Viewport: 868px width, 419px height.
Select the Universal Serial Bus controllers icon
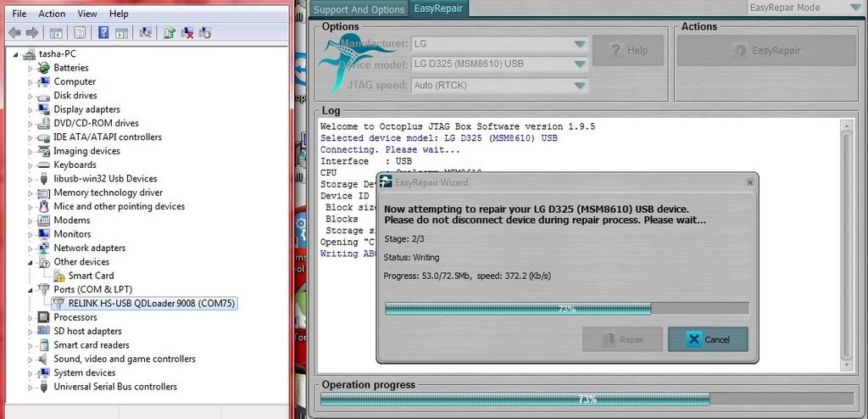pos(44,386)
